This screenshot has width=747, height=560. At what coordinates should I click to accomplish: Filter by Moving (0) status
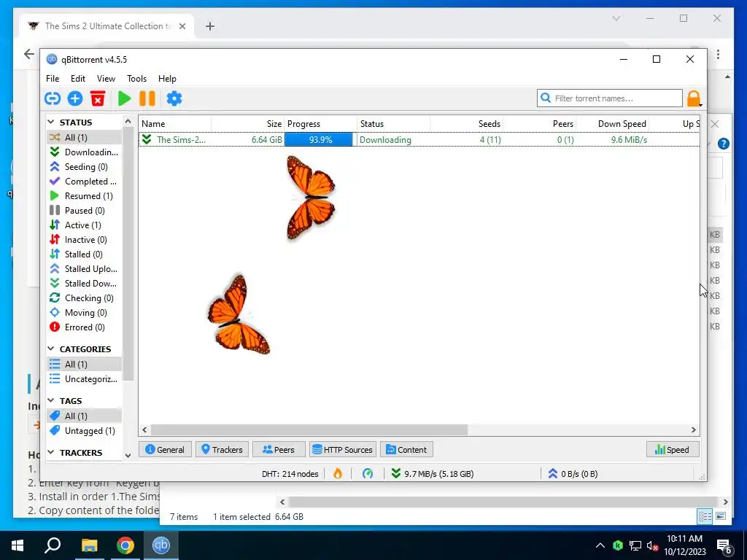(x=84, y=313)
